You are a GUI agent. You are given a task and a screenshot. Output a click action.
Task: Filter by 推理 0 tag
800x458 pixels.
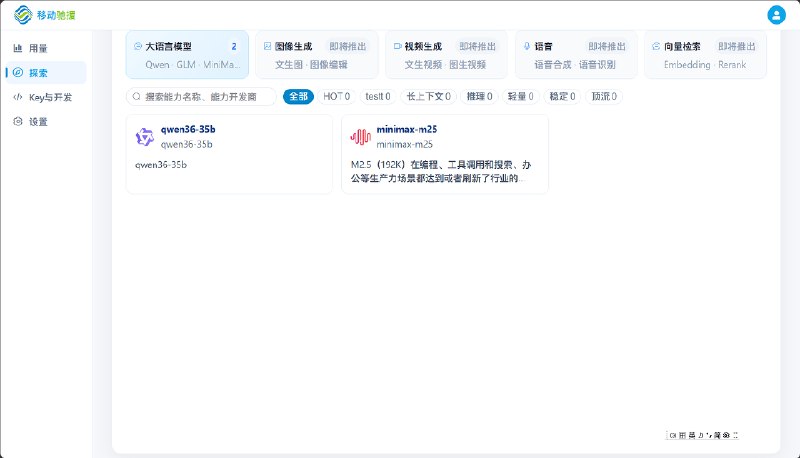click(x=480, y=96)
